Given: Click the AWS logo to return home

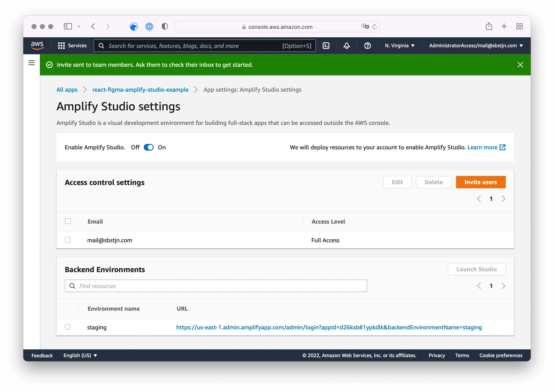Looking at the screenshot, I should pyautogui.click(x=37, y=46).
